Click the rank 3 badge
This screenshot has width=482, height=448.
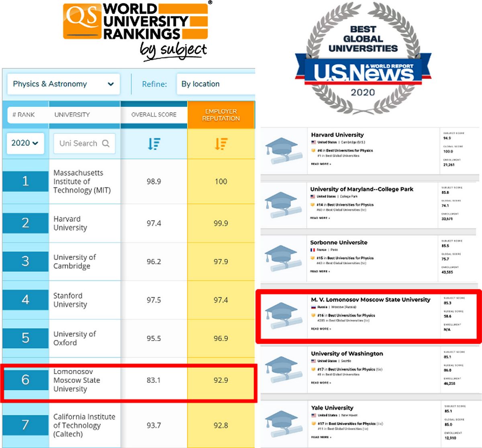point(25,261)
